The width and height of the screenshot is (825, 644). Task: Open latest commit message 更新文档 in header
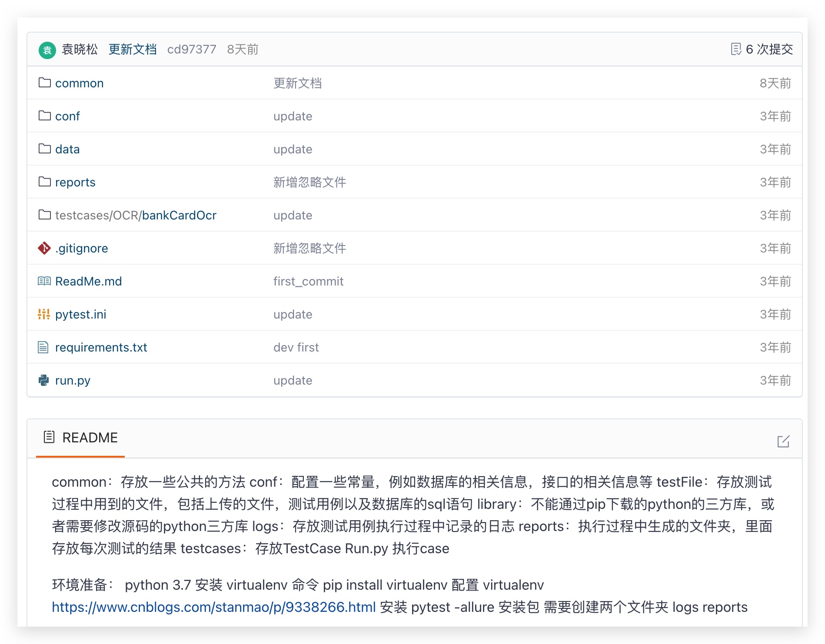pyautogui.click(x=133, y=49)
